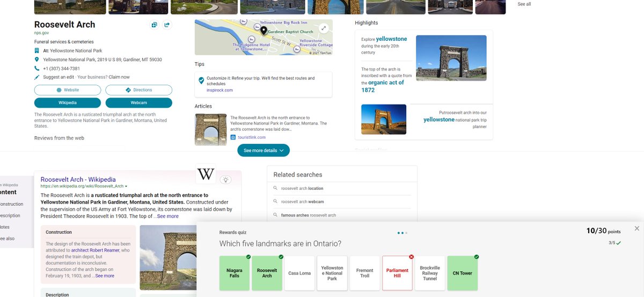Click the phone number +1 (307) 344-7381
The height and width of the screenshot is (297, 644).
(x=62, y=69)
